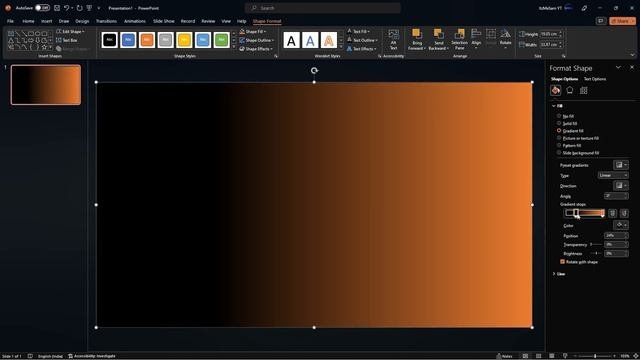
Task: Apply the black shape style preset
Action: (109, 40)
